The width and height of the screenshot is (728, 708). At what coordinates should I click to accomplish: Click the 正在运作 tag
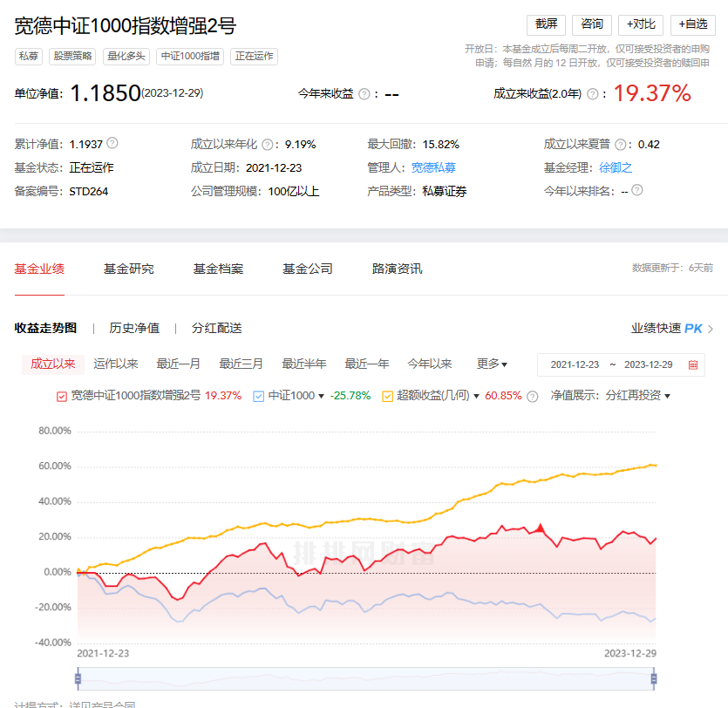(x=254, y=56)
